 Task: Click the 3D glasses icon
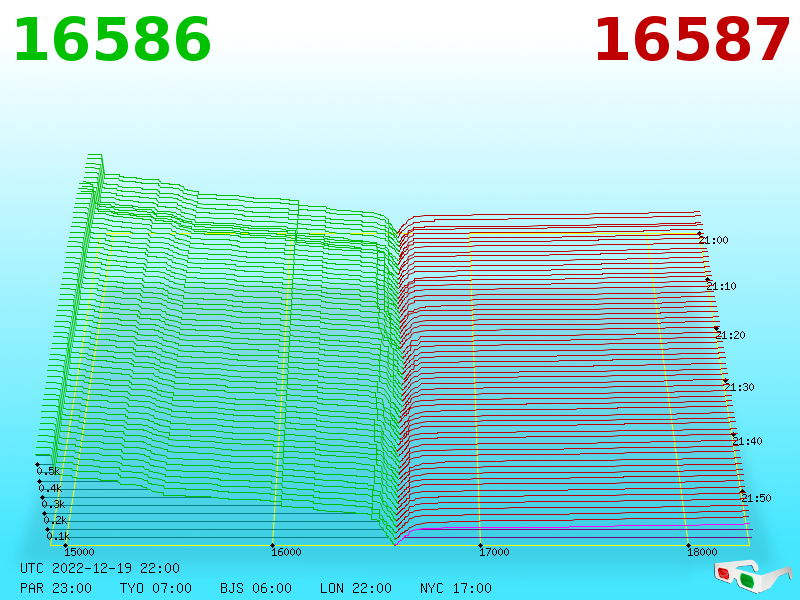click(x=753, y=576)
